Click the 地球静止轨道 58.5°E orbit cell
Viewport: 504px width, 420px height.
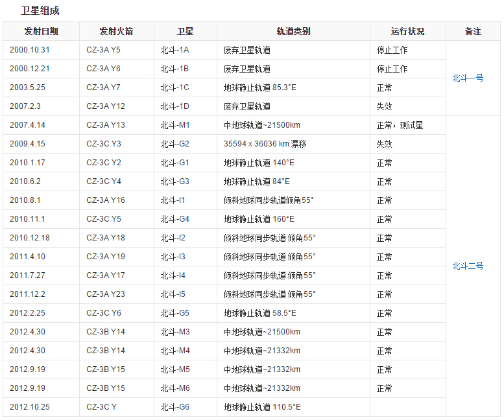pos(260,313)
